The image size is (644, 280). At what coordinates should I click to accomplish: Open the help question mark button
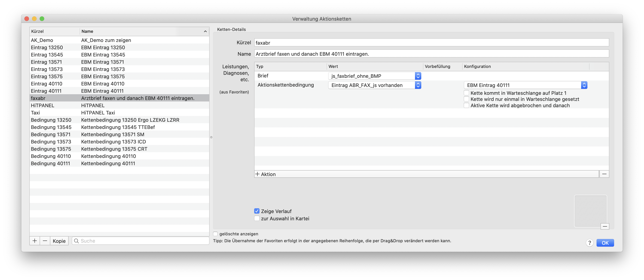pyautogui.click(x=590, y=243)
